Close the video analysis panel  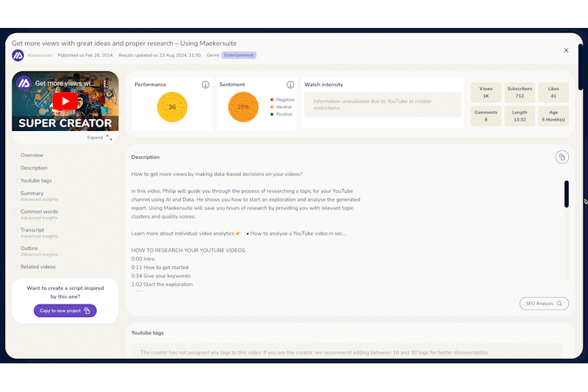pyautogui.click(x=566, y=50)
